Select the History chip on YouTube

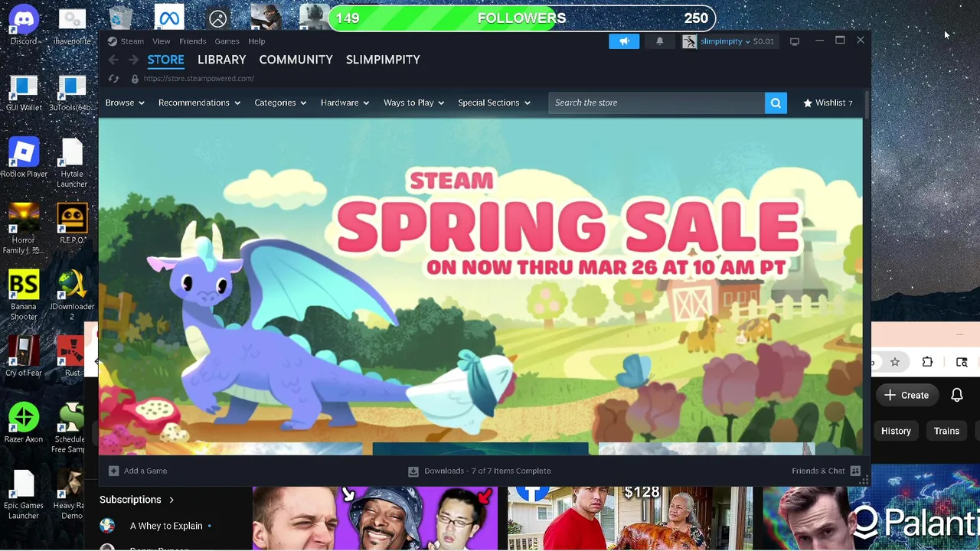[896, 431]
